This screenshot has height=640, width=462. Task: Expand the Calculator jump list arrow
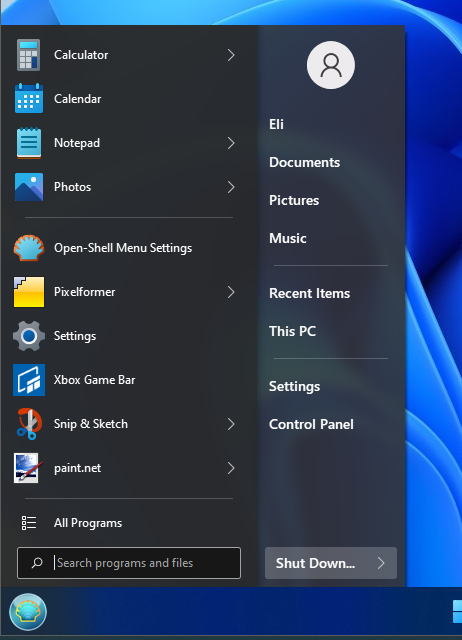231,55
